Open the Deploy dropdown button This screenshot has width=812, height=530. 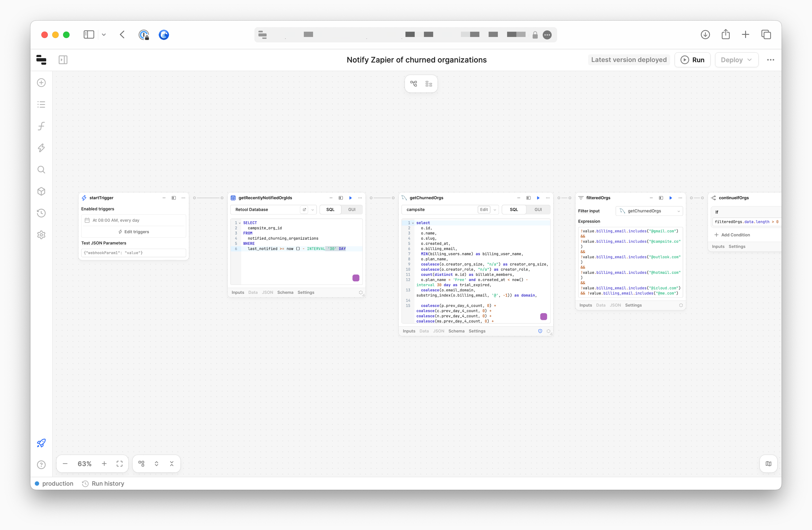736,60
